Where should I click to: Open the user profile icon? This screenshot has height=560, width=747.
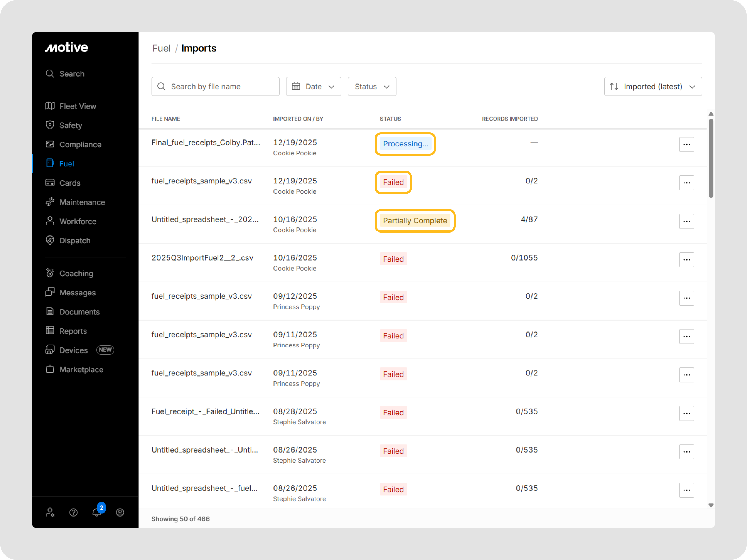120,513
